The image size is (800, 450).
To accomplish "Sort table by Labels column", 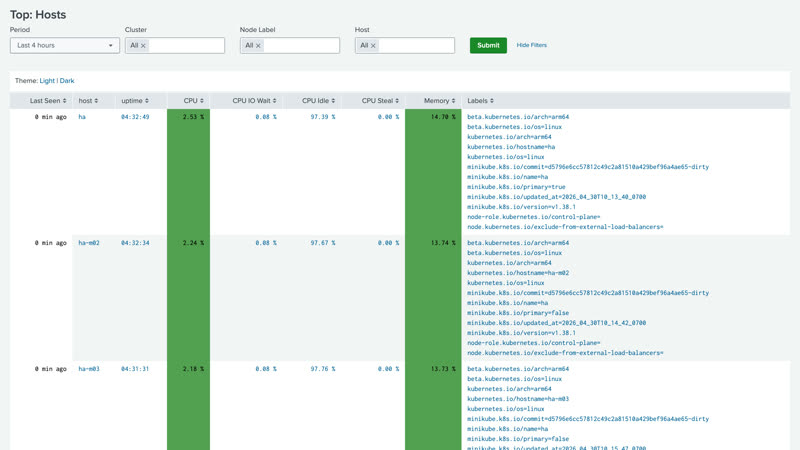I will coord(481,101).
